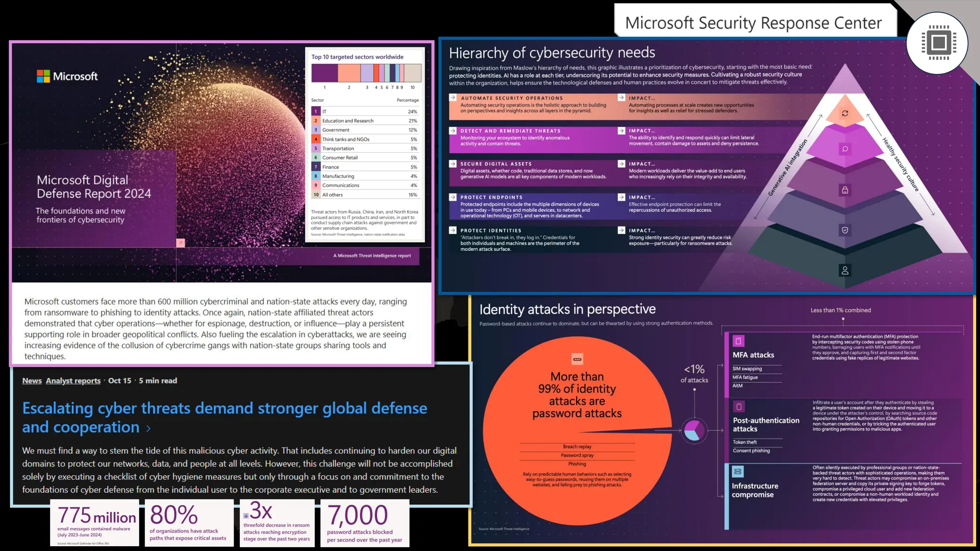Click the chip icon in the top-right circle

click(938, 43)
